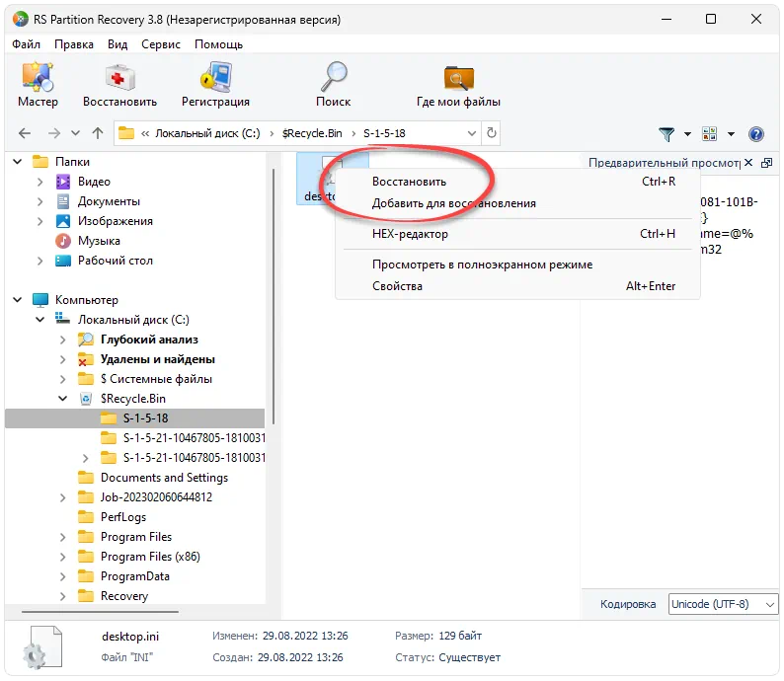Click the Поиск magnifier icon
Image resolution: width=784 pixels, height=681 pixels.
[334, 79]
